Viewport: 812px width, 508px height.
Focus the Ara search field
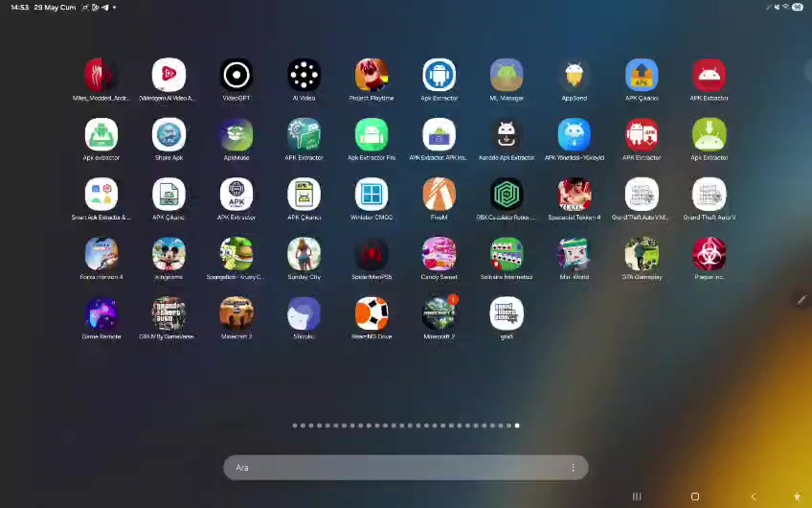[405, 468]
